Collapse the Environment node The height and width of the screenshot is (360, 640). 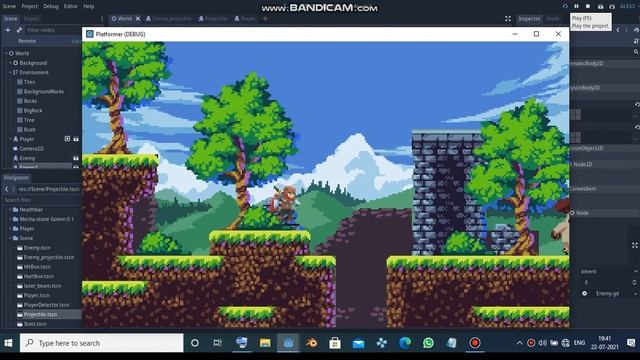[10, 73]
